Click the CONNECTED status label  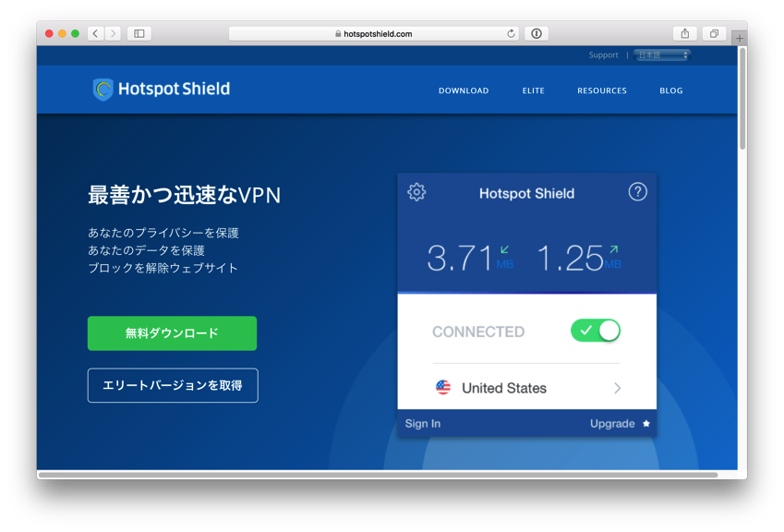pyautogui.click(x=478, y=332)
